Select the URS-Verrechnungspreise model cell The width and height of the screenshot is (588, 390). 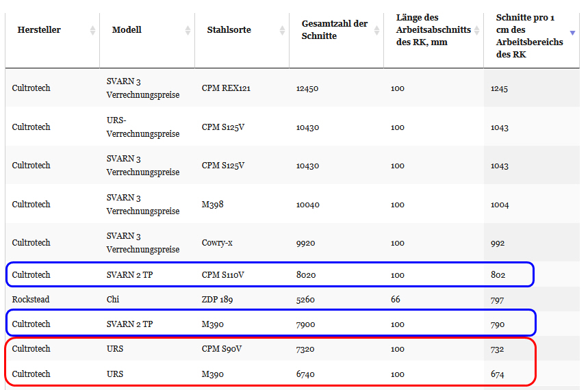click(143, 127)
